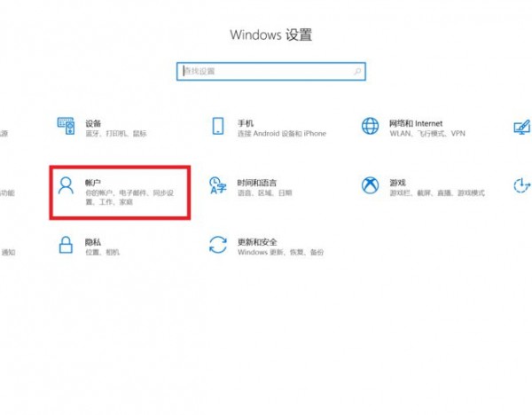Open the 设备 (Devices) icon

point(66,126)
